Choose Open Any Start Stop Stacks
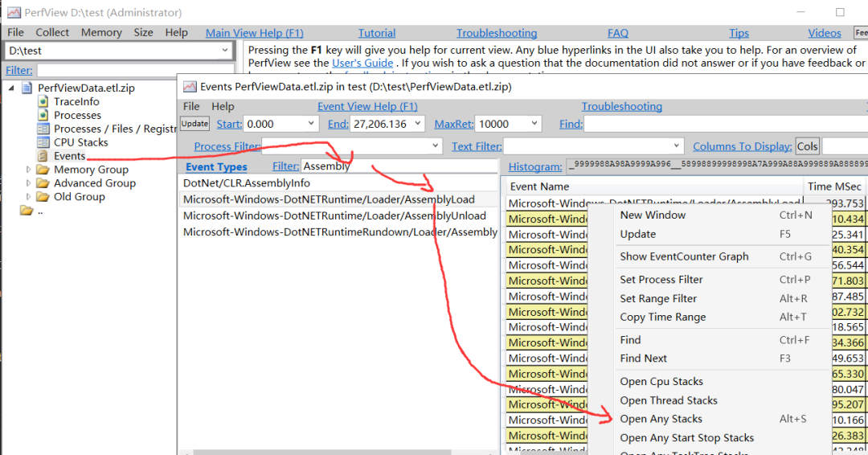The image size is (868, 455). pyautogui.click(x=687, y=438)
